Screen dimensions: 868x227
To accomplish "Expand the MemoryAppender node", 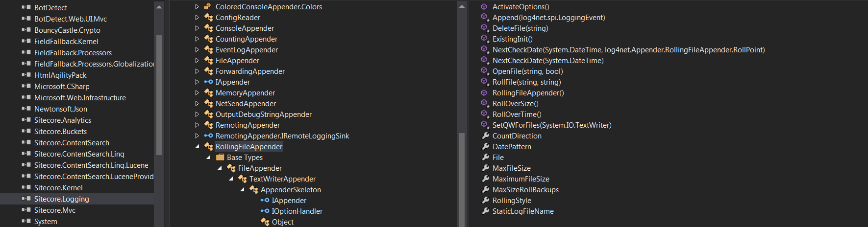I will coord(197,93).
